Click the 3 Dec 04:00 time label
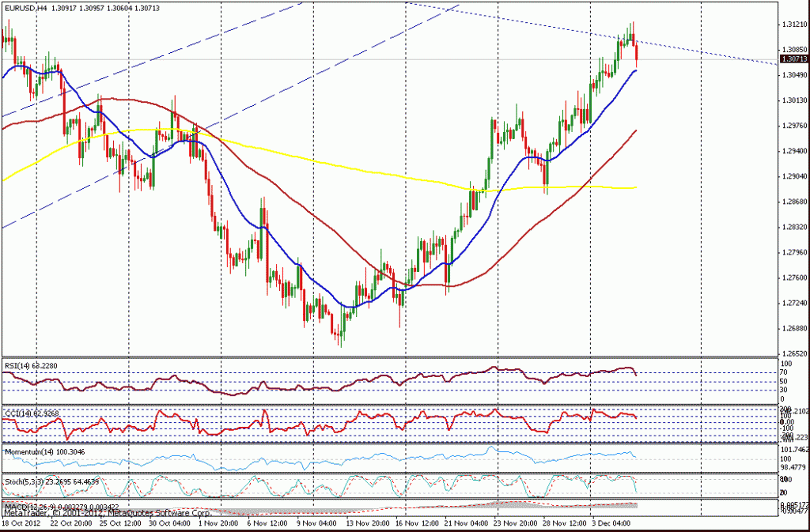 coord(611,523)
